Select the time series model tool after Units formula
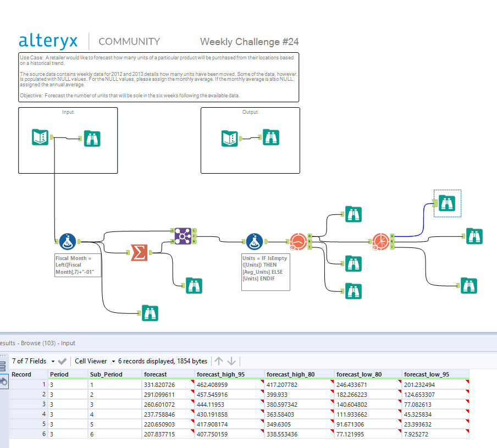497x448 pixels. coord(299,242)
